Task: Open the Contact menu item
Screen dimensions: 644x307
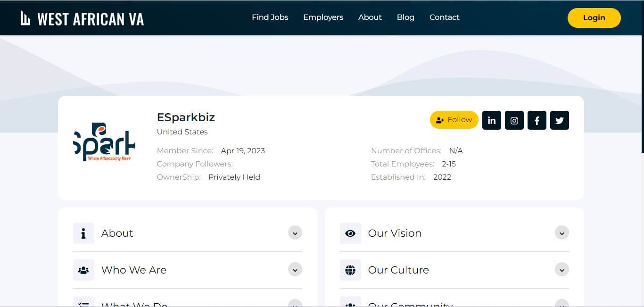Action: point(444,17)
